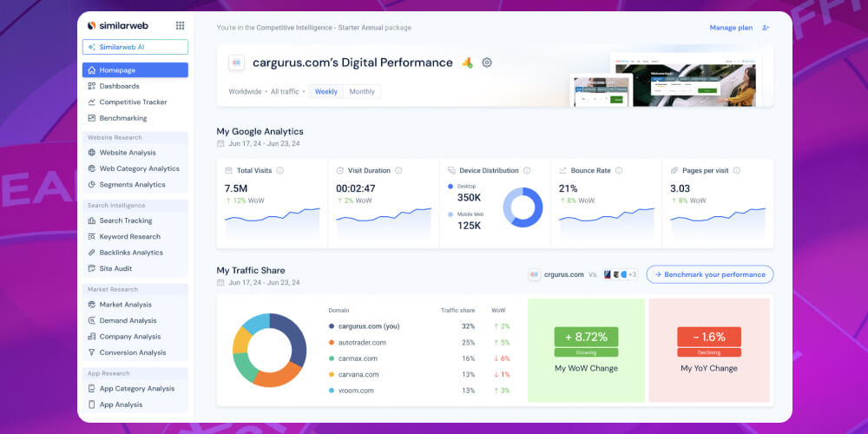The width and height of the screenshot is (868, 434).
Task: Switch to the Weekly view
Action: [x=326, y=92]
